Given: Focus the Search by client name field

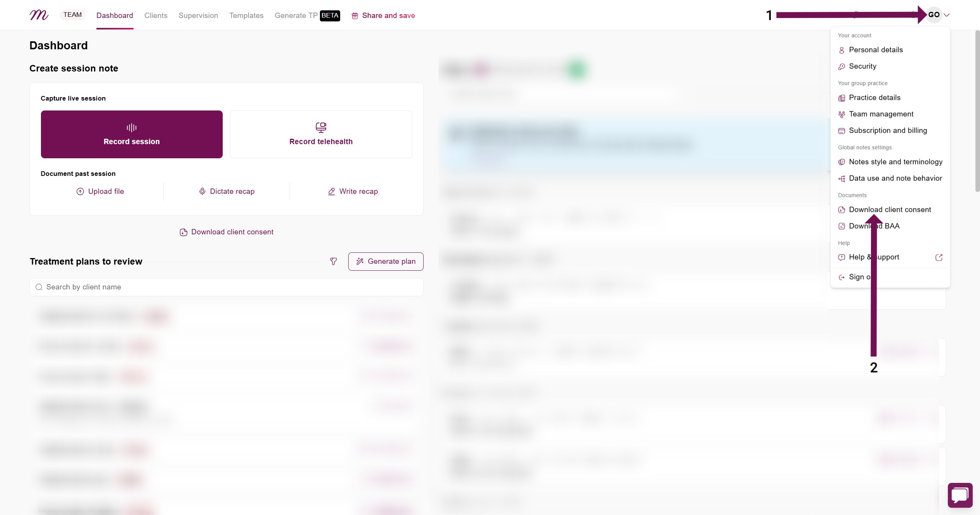Looking at the screenshot, I should 227,287.
